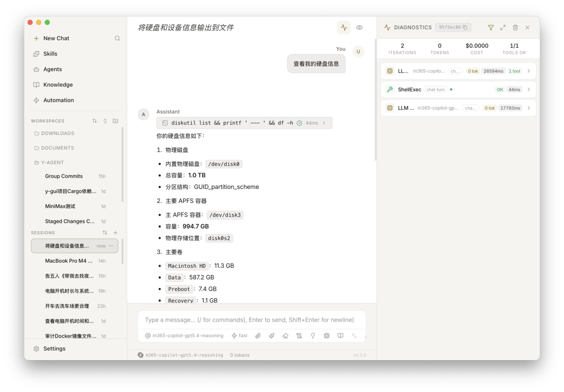Sort workspaces with the arrows icon
The width and height of the screenshot is (564, 392).
94,121
